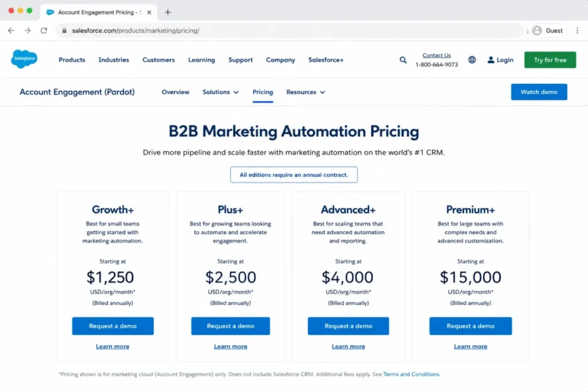Request a demo for Plus+
The width and height of the screenshot is (588, 392).
click(231, 326)
